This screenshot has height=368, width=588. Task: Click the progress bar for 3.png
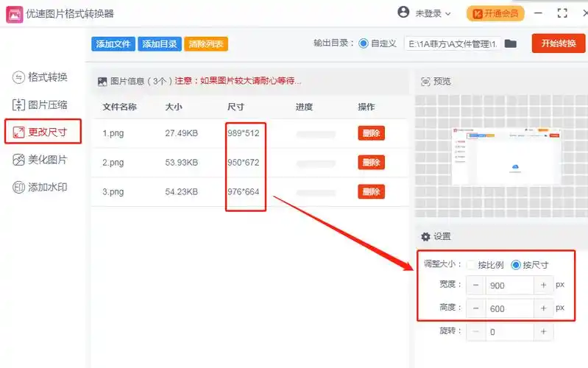click(x=316, y=193)
